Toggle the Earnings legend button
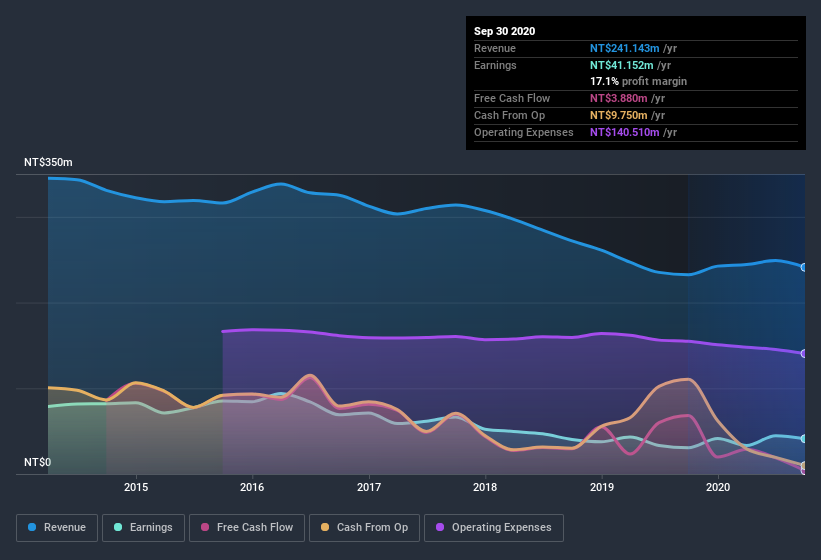The width and height of the screenshot is (821, 560). [x=143, y=528]
